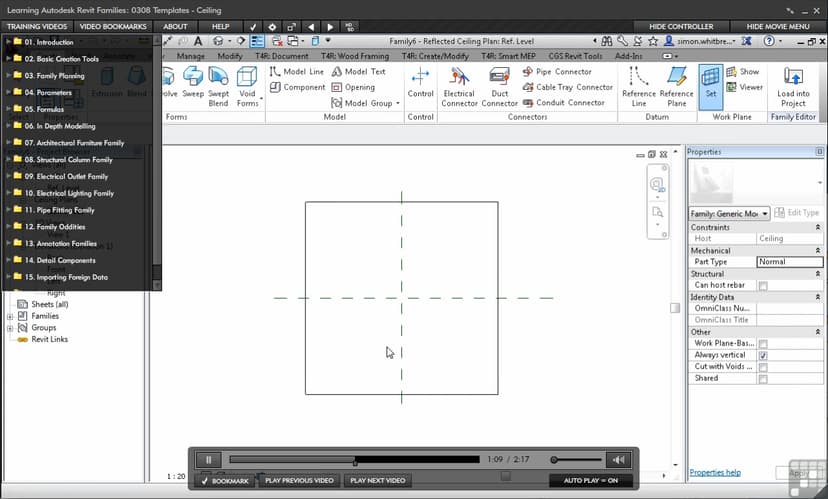Click PLAY NEXT VIDEO button
The width and height of the screenshot is (828, 499).
378,481
